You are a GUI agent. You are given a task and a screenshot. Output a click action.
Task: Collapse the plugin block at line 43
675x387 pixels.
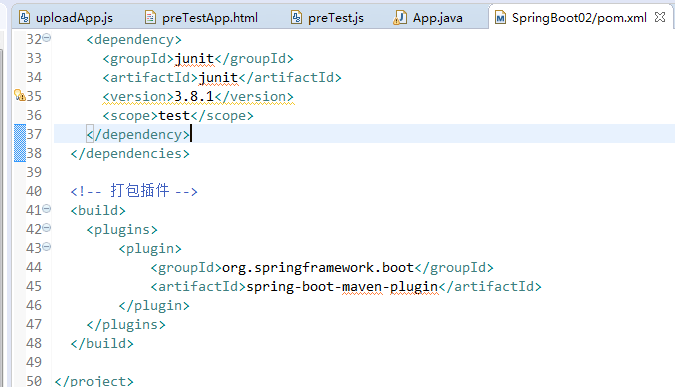point(46,246)
